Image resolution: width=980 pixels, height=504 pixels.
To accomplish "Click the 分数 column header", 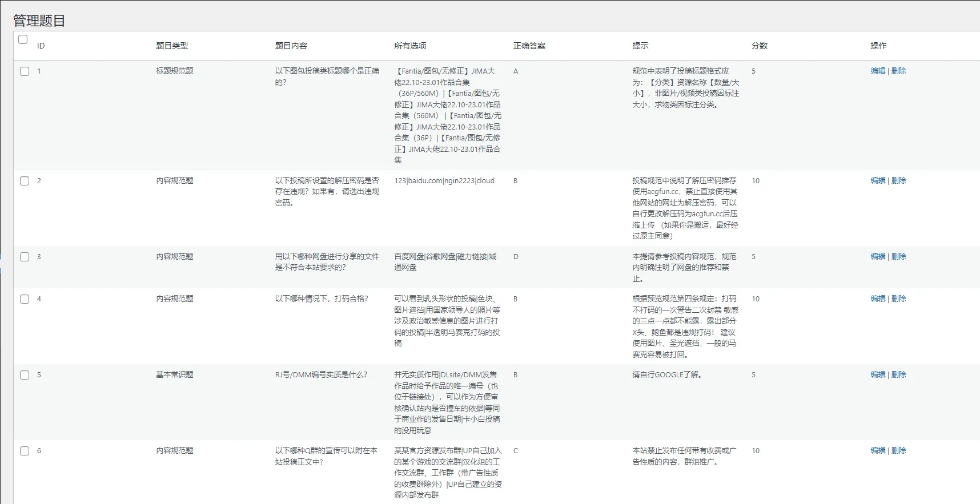I will 759,46.
